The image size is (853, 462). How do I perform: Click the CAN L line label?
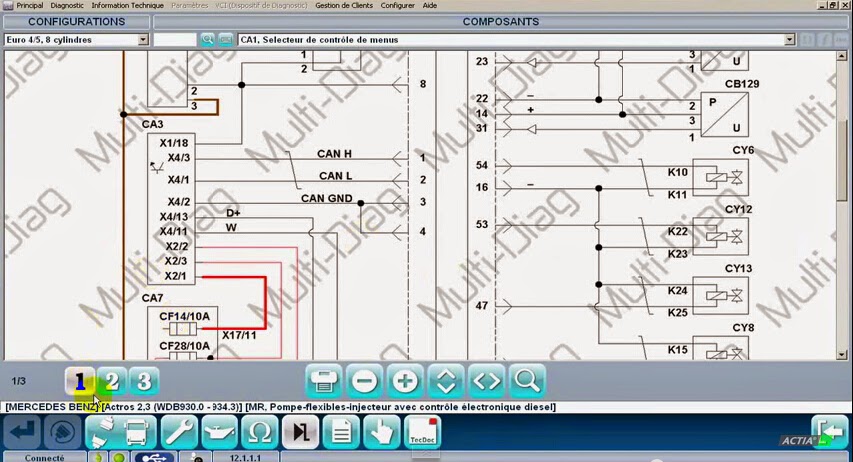point(335,176)
